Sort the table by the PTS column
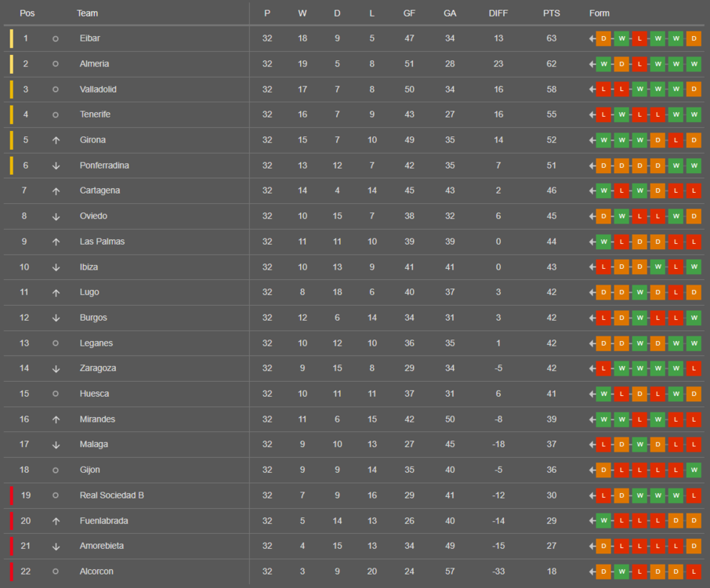Viewport: 710px width, 588px height. point(551,13)
